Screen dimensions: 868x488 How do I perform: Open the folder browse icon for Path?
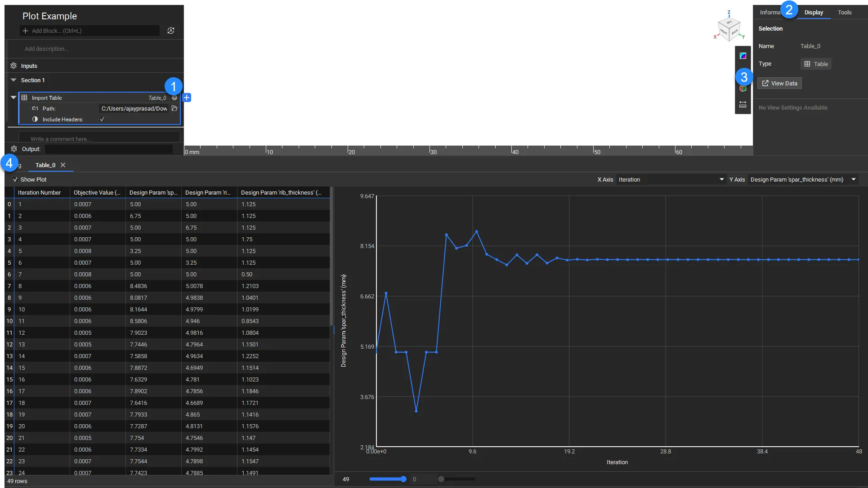(174, 108)
